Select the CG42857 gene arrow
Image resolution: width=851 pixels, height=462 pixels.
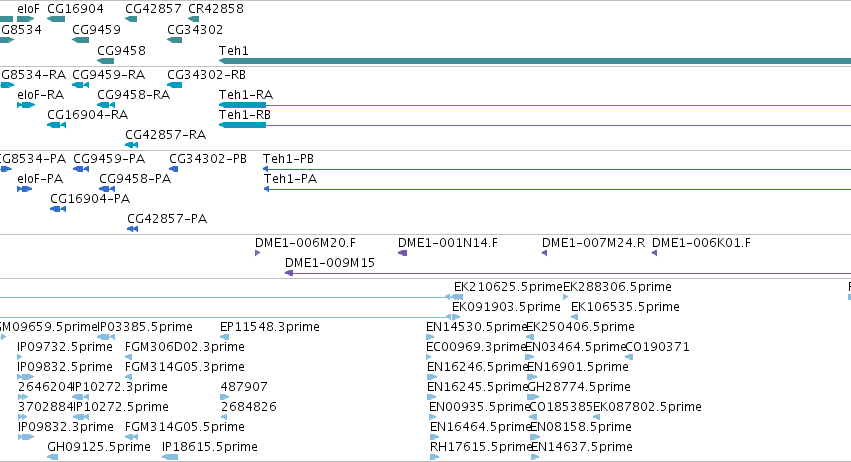coord(131,19)
